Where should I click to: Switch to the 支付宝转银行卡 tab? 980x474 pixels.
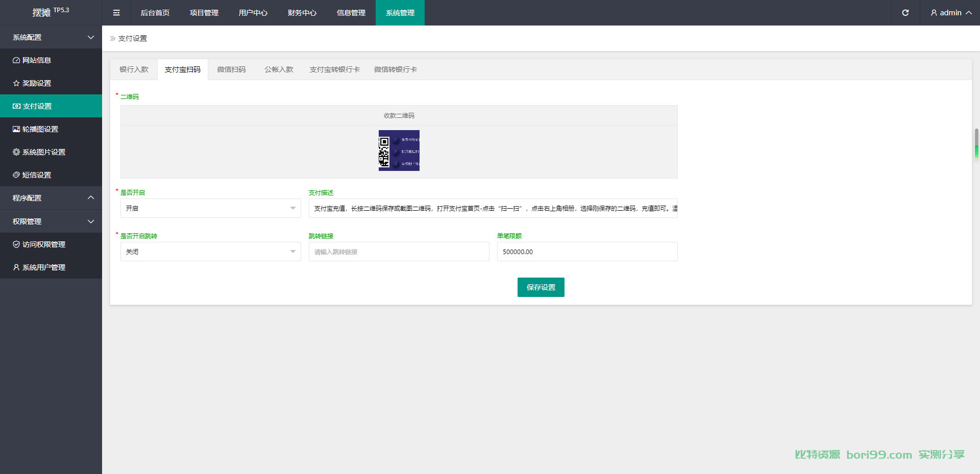click(x=335, y=69)
